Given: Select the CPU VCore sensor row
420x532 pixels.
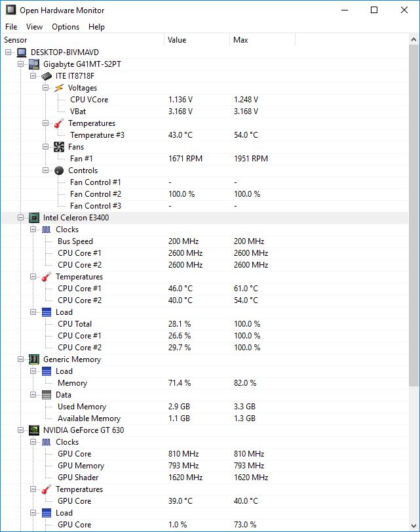Looking at the screenshot, I should click(x=204, y=100).
